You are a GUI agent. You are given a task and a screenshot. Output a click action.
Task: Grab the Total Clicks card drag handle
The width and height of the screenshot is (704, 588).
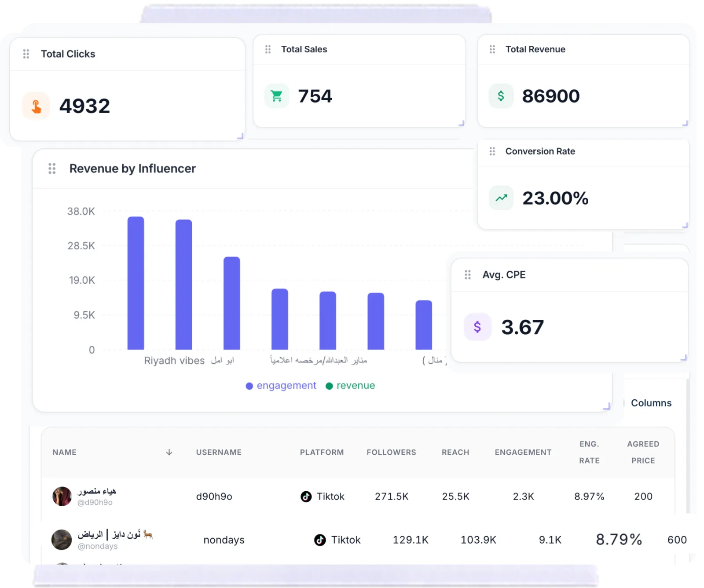(x=26, y=54)
